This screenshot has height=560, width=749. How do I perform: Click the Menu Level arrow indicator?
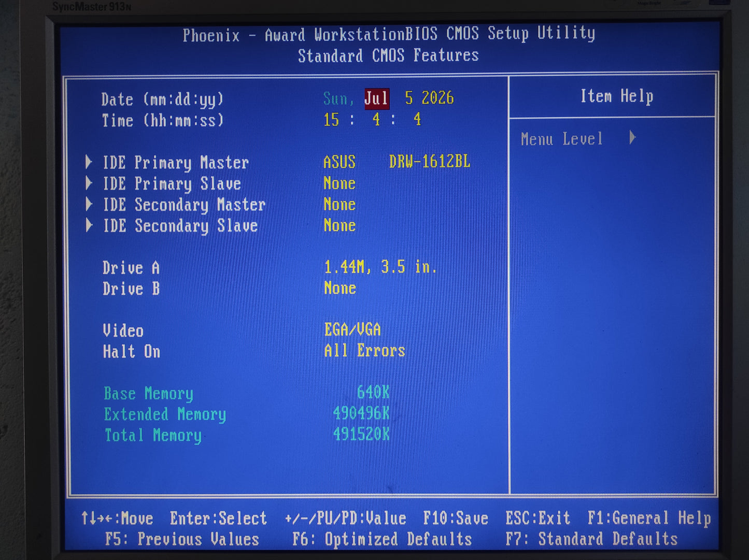pyautogui.click(x=632, y=138)
